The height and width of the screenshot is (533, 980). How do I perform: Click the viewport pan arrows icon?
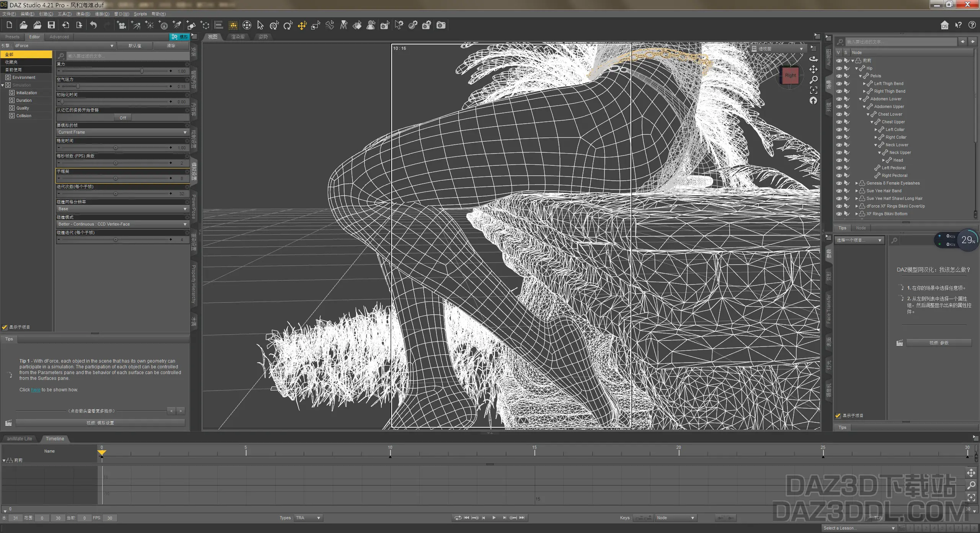pyautogui.click(x=813, y=69)
